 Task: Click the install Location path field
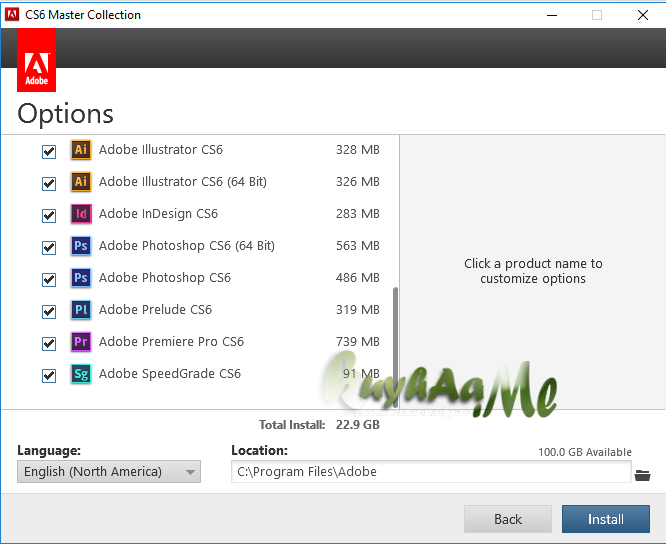(x=431, y=472)
